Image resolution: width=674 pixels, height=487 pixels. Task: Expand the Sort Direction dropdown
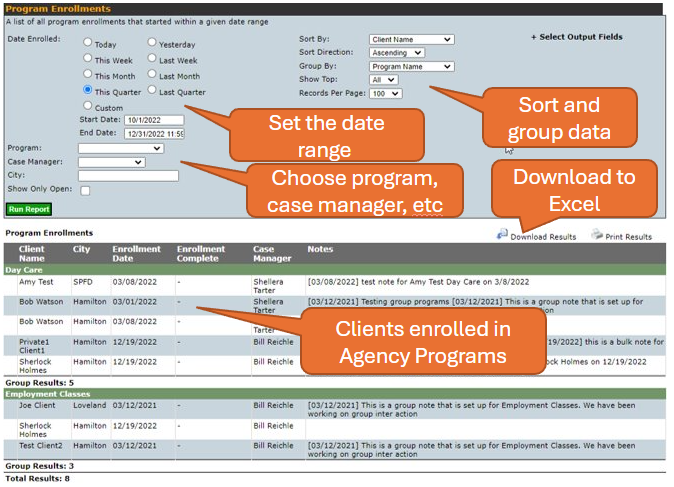click(396, 53)
